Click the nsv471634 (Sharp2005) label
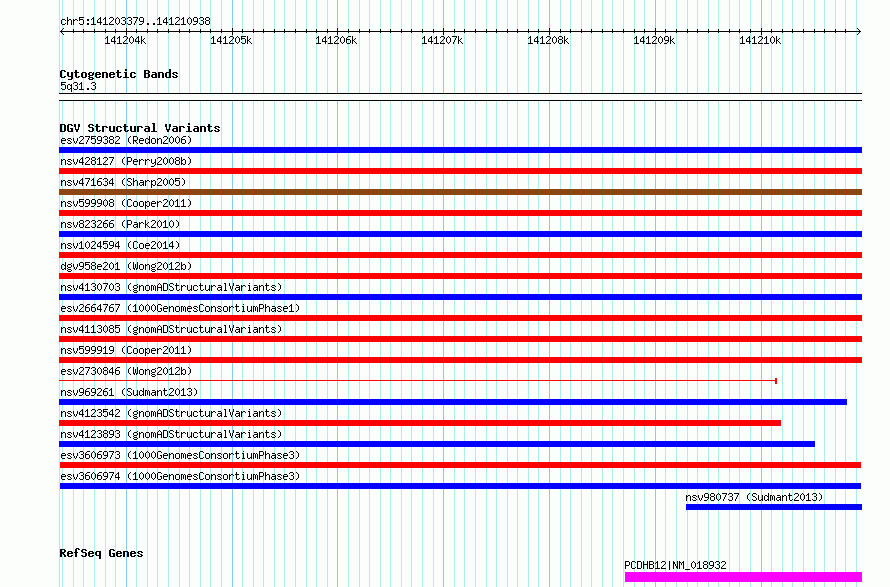The height and width of the screenshot is (587, 890). (123, 182)
